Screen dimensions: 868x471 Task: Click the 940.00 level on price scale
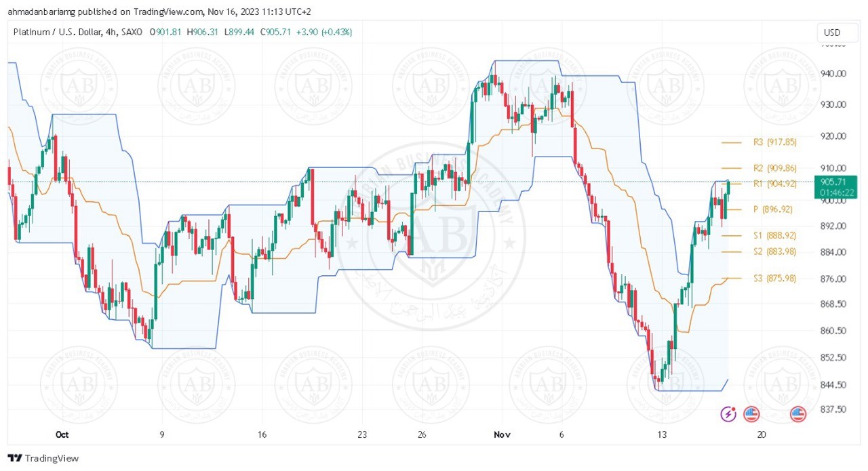coord(831,73)
